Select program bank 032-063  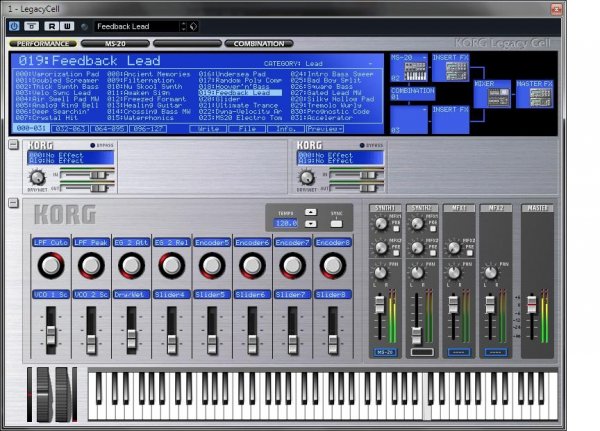pyautogui.click(x=70, y=129)
